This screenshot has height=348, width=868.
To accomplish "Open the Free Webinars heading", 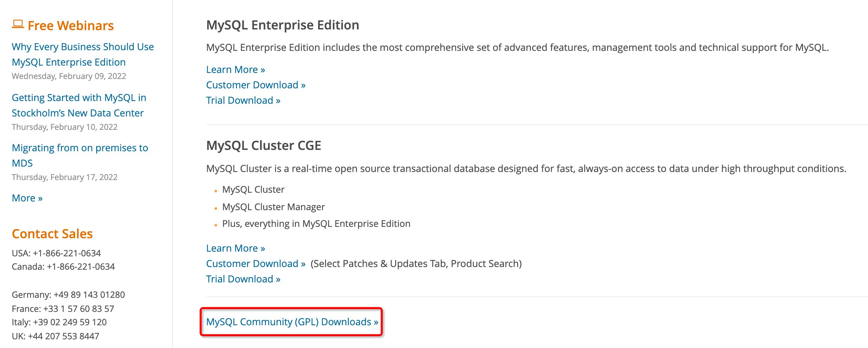I will point(70,25).
